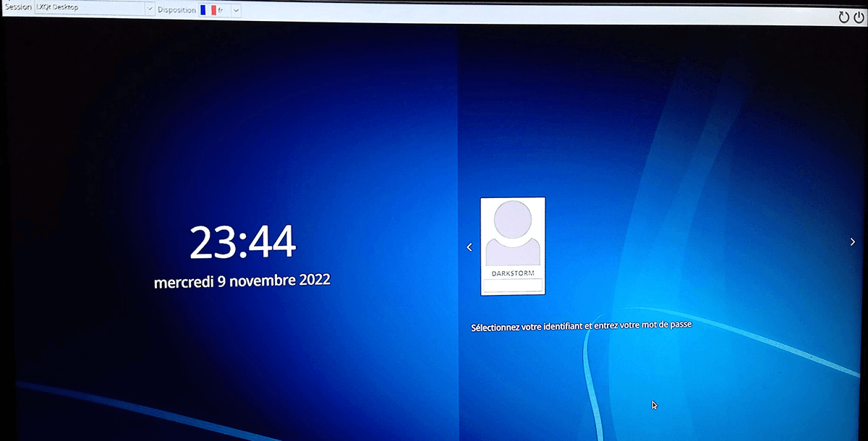The height and width of the screenshot is (441, 868).
Task: Go to next user with right chevron
Action: point(853,242)
